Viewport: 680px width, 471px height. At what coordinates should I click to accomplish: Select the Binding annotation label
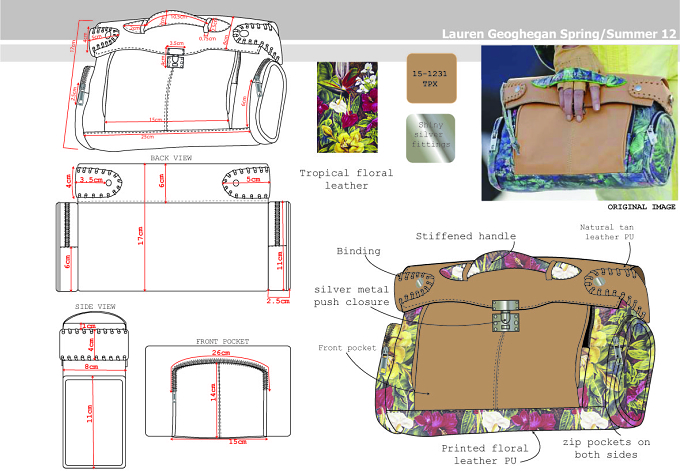pyautogui.click(x=359, y=251)
